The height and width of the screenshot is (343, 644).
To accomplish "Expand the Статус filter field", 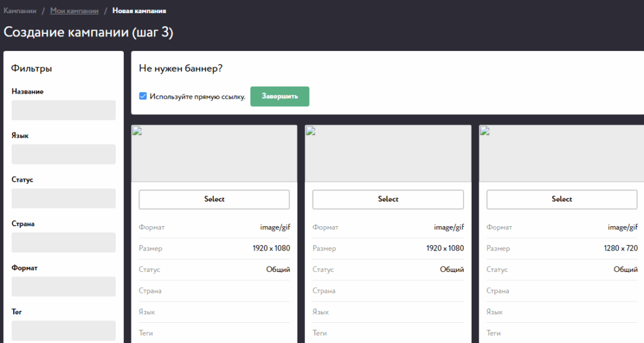I will (64, 199).
